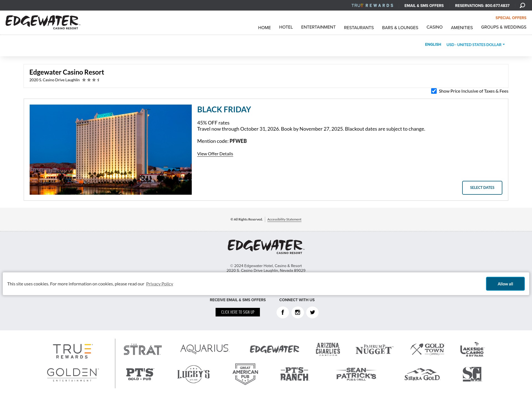The width and height of the screenshot is (532, 398).
Task: Click the 2020 S. Casino Drive Laughlin address
Action: pyautogui.click(x=55, y=80)
